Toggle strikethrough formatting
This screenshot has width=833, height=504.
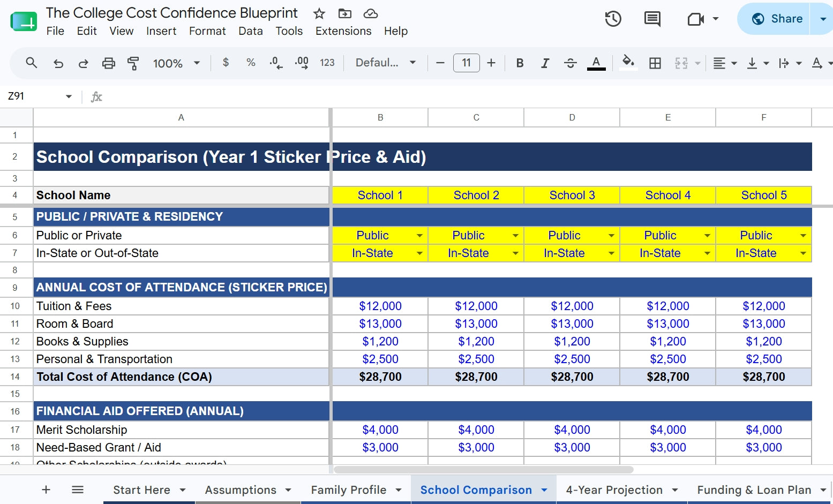pos(571,63)
